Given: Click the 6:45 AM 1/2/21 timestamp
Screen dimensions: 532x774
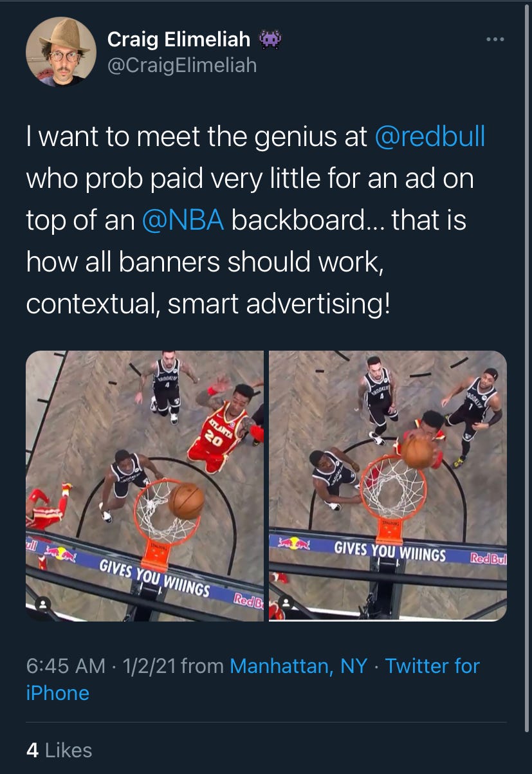Looking at the screenshot, I should (x=101, y=665).
